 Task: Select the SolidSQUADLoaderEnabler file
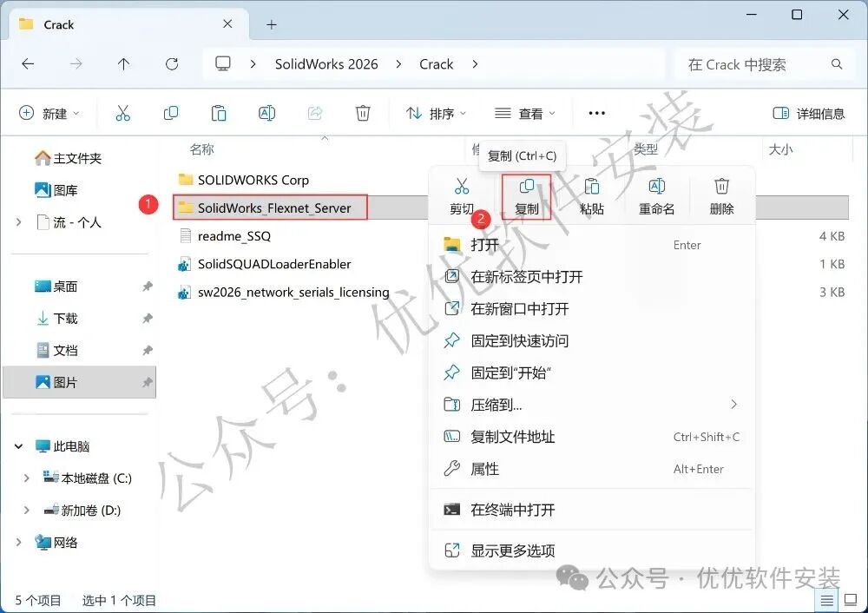click(265, 264)
